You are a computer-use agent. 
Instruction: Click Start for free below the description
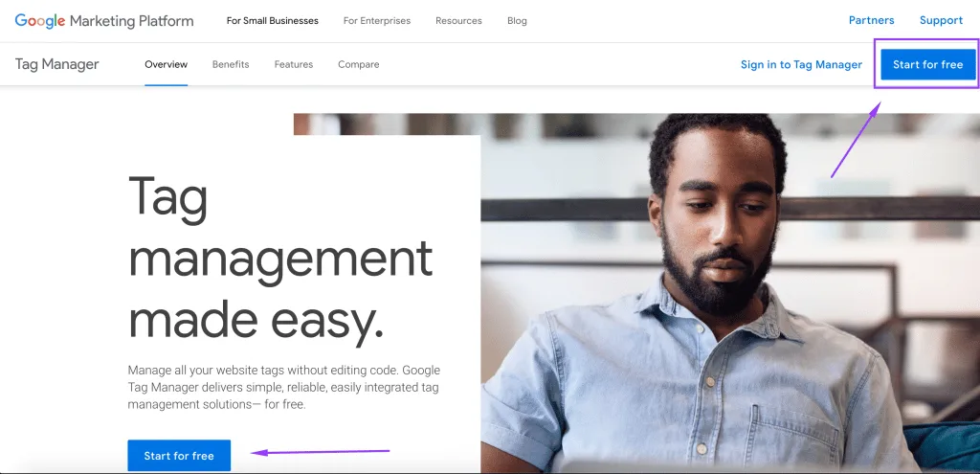pyautogui.click(x=179, y=456)
